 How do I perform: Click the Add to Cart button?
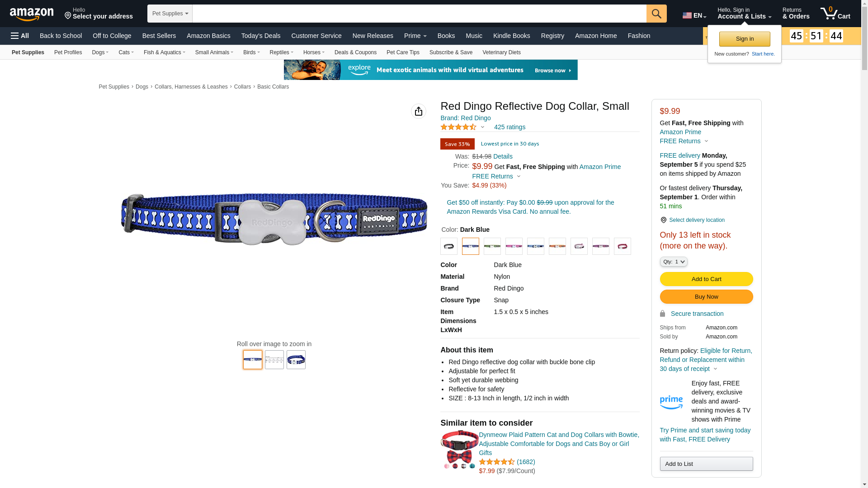[706, 279]
